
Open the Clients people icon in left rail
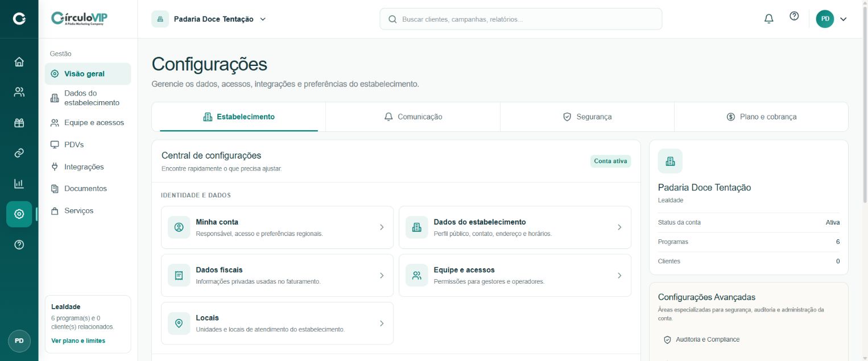click(19, 92)
